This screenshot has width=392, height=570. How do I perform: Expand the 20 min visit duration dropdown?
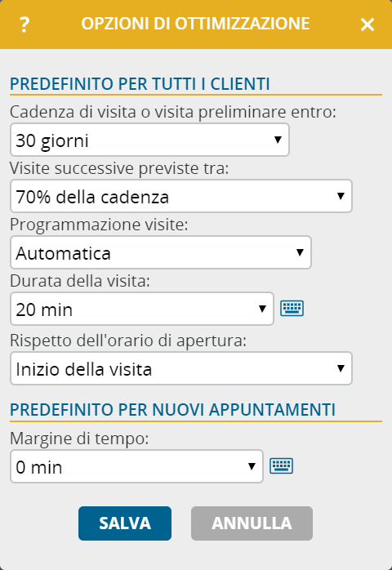(x=142, y=309)
